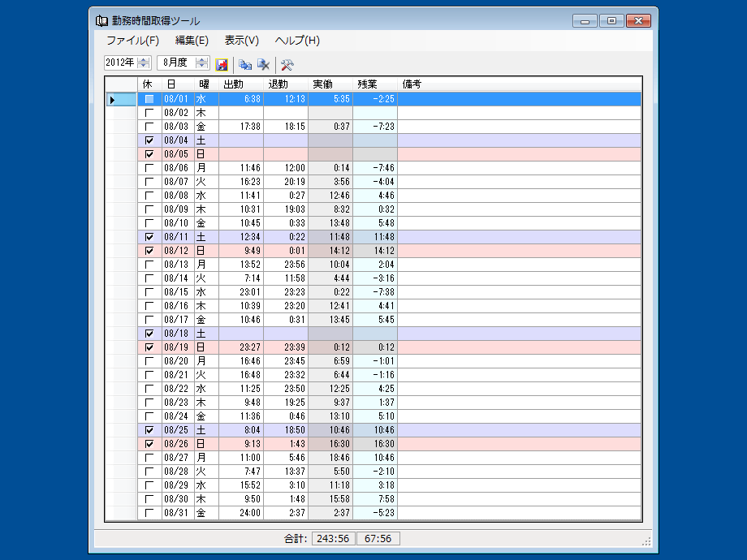Open the 表示(V) menu
This screenshot has width=747, height=560.
tap(241, 41)
